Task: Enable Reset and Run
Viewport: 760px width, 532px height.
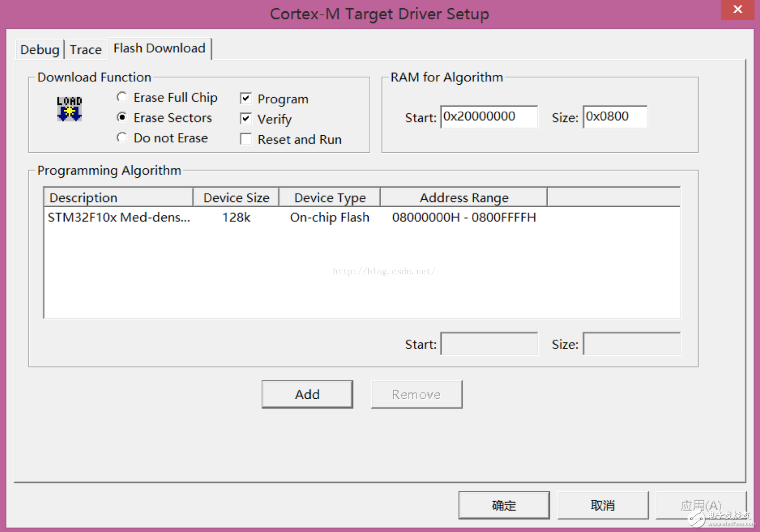Action: point(246,139)
